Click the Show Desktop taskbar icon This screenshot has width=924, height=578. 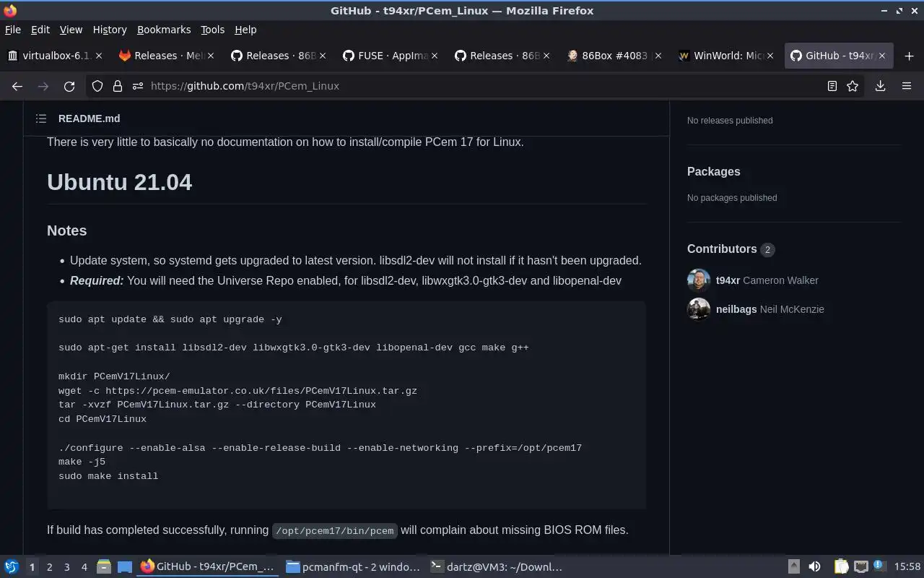pyautogui.click(x=124, y=567)
